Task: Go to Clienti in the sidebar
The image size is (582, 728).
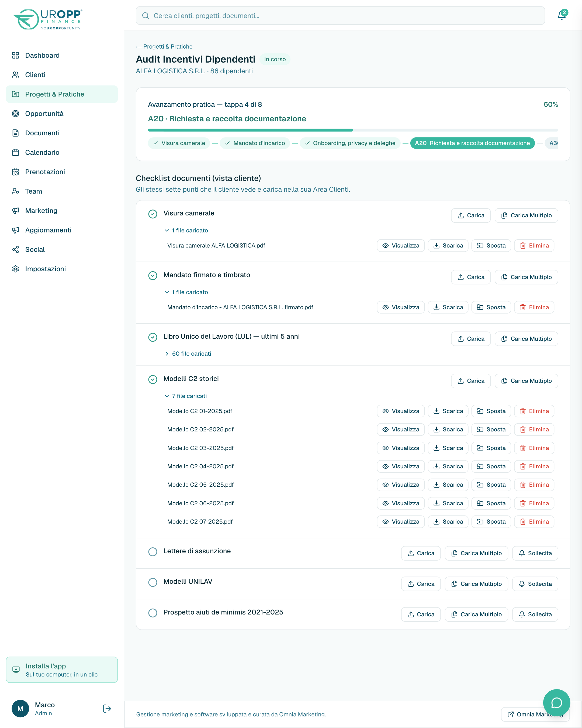Action: click(x=62, y=75)
